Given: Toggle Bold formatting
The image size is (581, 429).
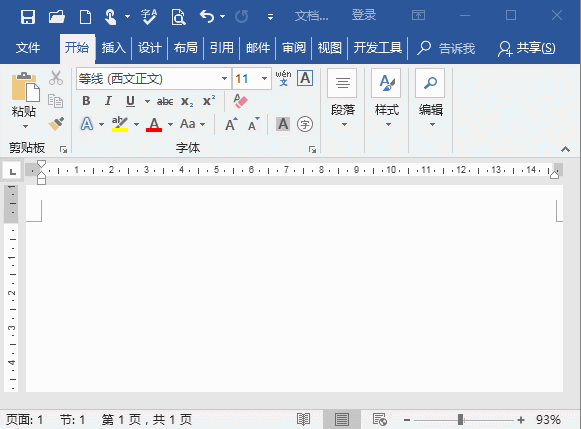Looking at the screenshot, I should [86, 101].
